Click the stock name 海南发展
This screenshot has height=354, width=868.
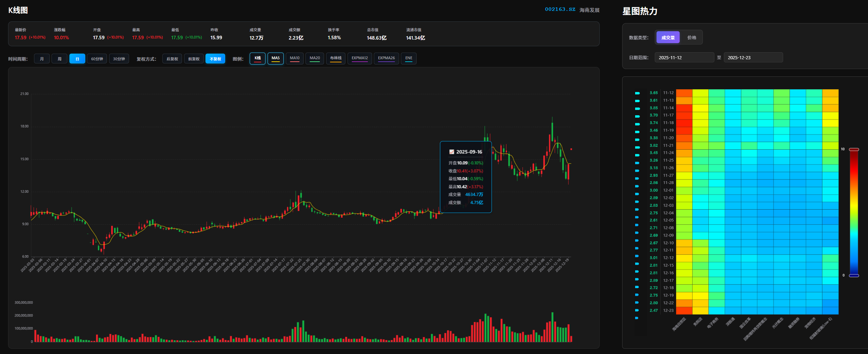point(589,10)
